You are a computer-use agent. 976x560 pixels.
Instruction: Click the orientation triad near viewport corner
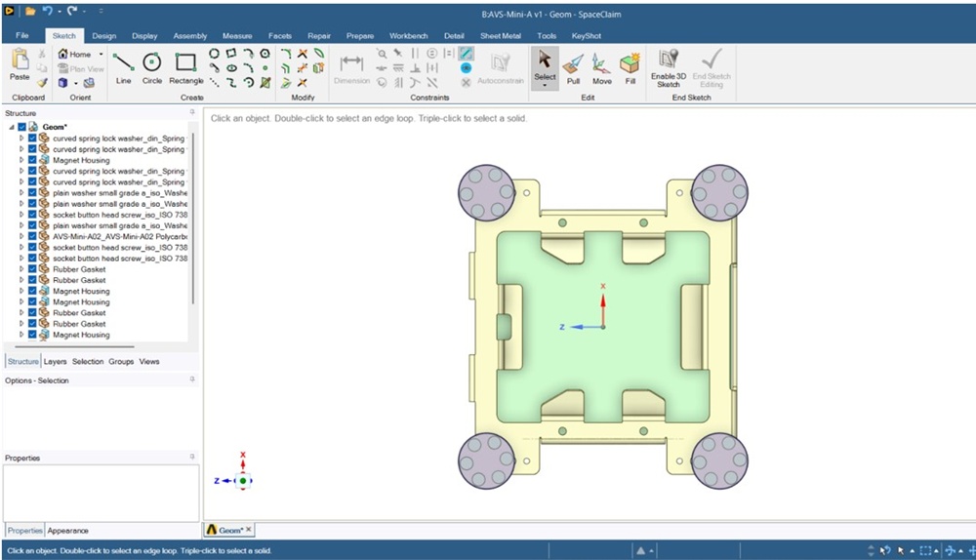pyautogui.click(x=235, y=472)
